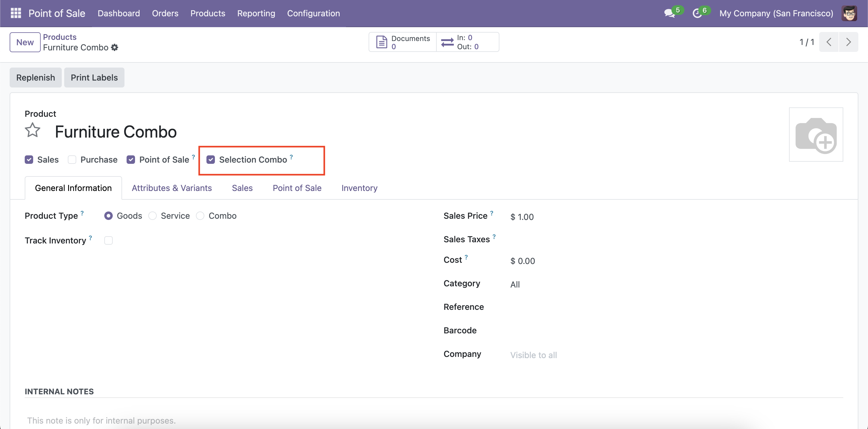The image size is (868, 429).
Task: Open the chat messages icon
Action: pos(669,13)
